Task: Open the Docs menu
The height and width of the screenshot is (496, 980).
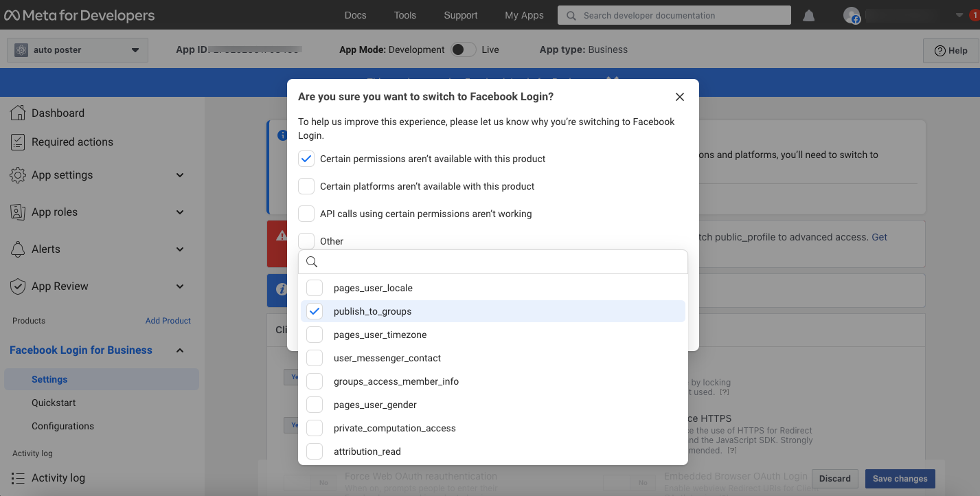Action: coord(355,15)
